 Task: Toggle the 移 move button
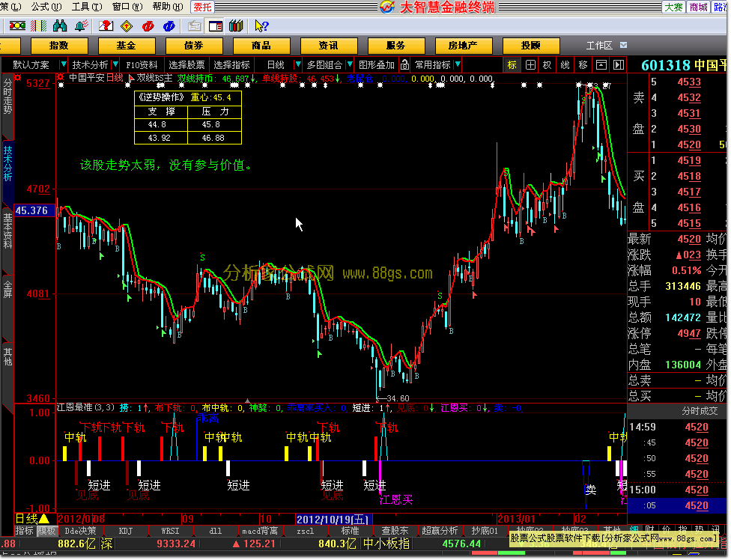point(583,64)
